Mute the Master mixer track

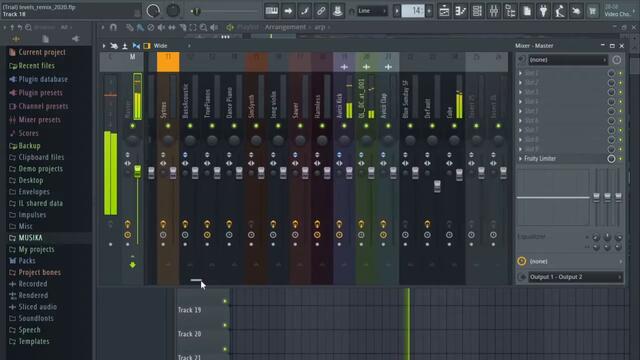tap(132, 126)
